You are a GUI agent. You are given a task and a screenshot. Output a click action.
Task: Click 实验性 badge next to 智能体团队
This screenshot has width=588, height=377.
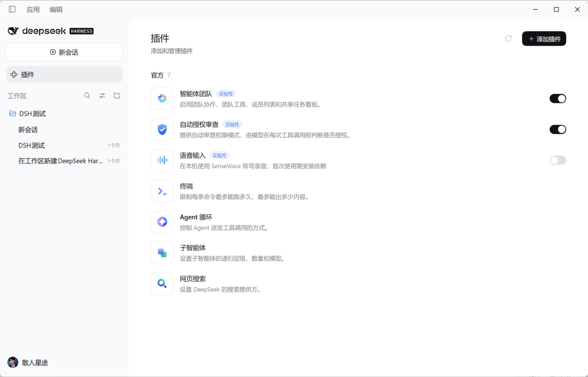[226, 94]
